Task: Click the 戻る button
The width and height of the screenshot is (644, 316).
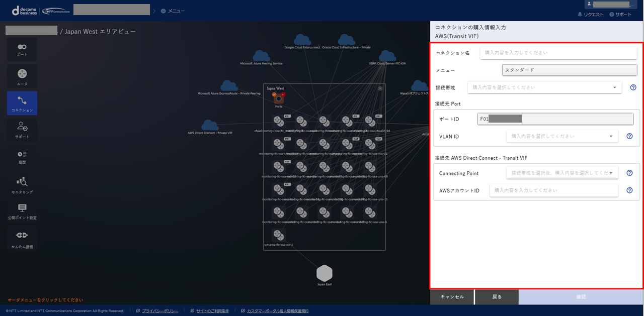Action: coord(497,297)
